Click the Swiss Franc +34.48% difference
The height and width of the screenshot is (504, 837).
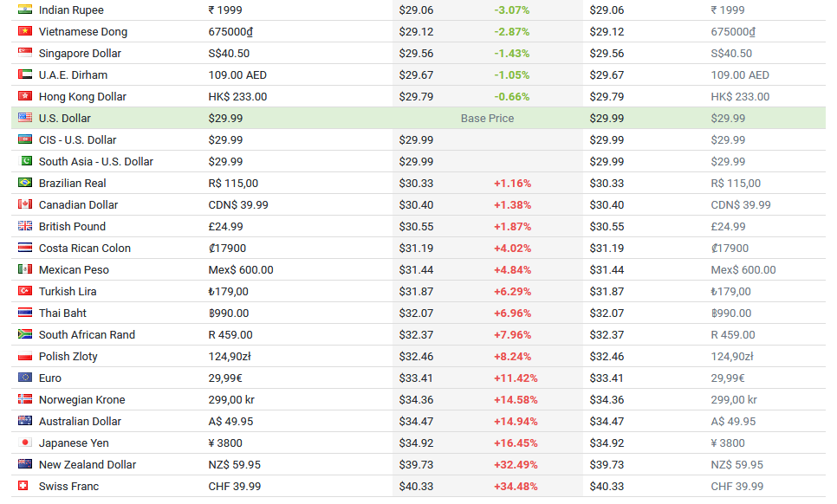click(516, 487)
